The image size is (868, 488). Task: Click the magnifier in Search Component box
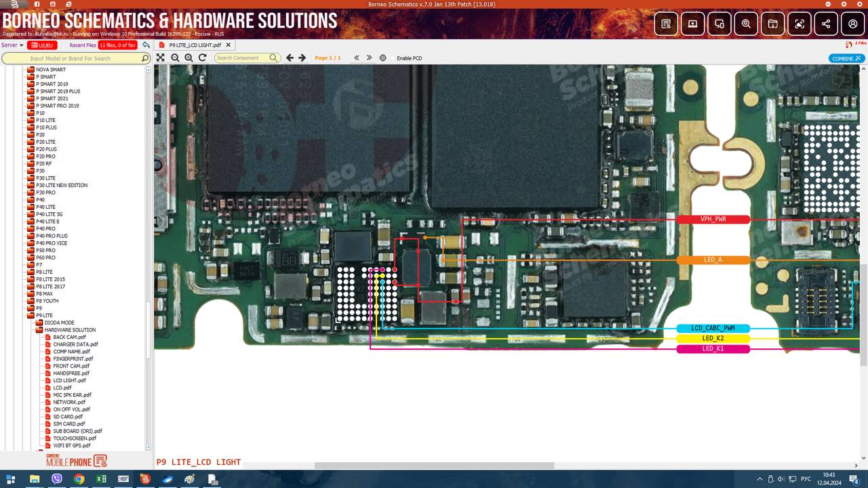click(273, 58)
